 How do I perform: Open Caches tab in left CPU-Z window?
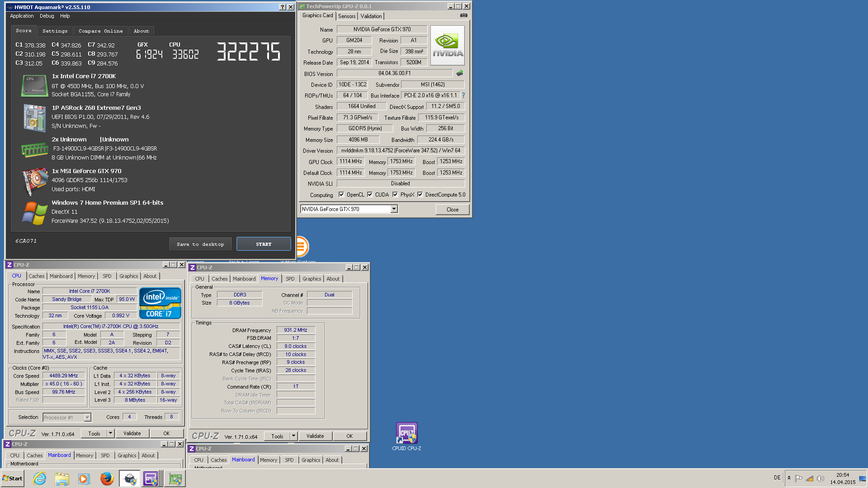pos(37,276)
